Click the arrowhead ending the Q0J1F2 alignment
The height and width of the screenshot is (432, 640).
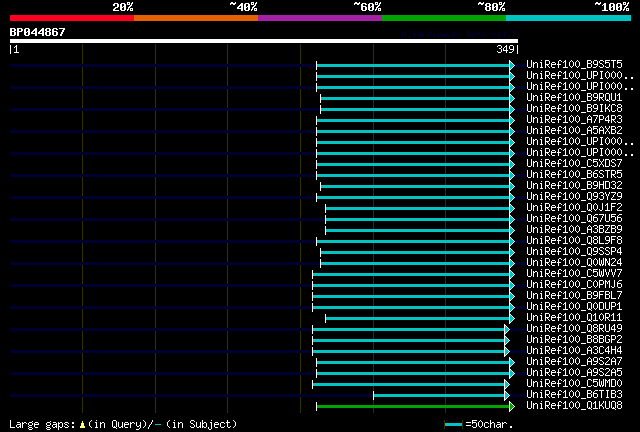(512, 208)
